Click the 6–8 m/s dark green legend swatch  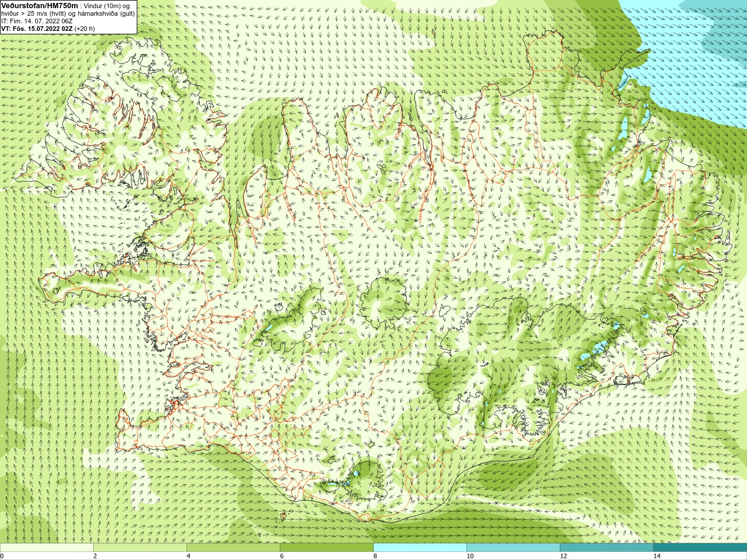tap(327, 548)
